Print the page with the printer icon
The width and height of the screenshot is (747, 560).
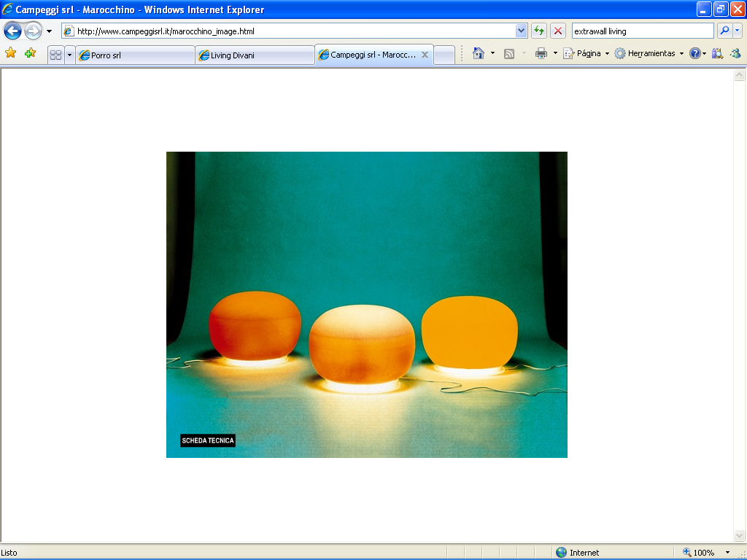(541, 53)
